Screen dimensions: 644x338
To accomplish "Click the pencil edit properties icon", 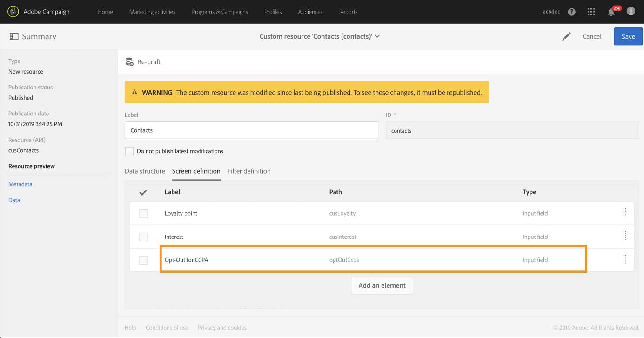I will [566, 36].
